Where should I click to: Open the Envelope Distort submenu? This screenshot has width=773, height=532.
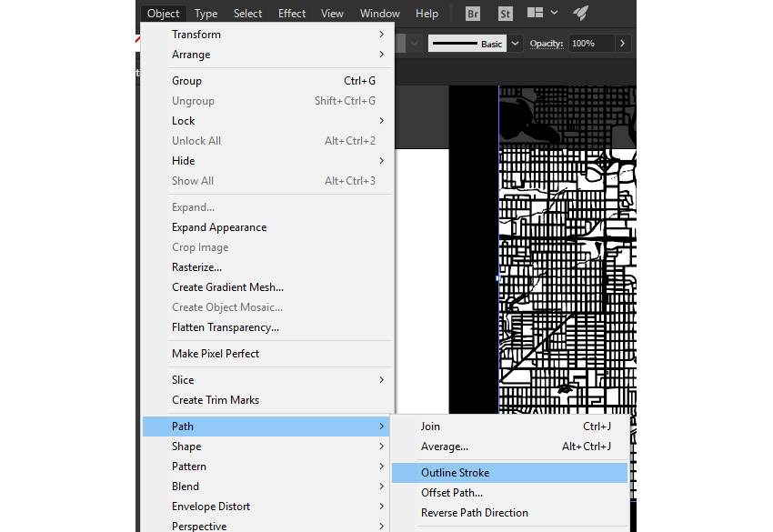(211, 507)
